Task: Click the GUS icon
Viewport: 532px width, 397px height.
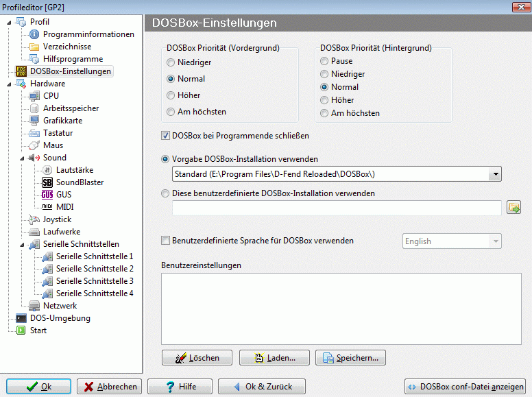Action: pyautogui.click(x=47, y=195)
